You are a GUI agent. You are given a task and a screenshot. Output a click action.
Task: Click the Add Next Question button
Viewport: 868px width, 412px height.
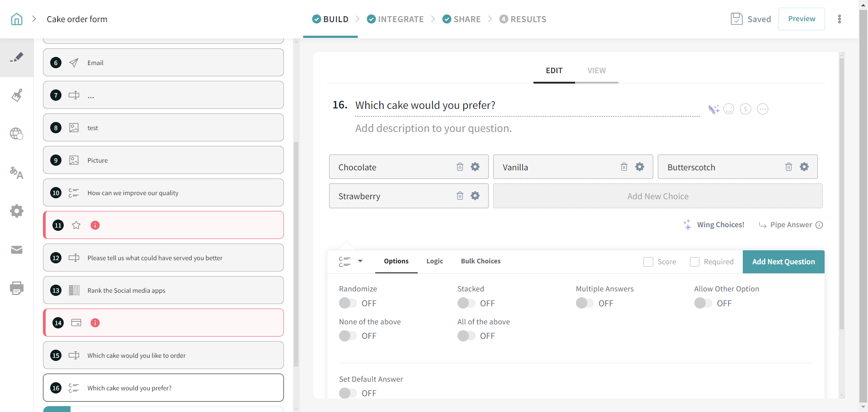pyautogui.click(x=783, y=262)
